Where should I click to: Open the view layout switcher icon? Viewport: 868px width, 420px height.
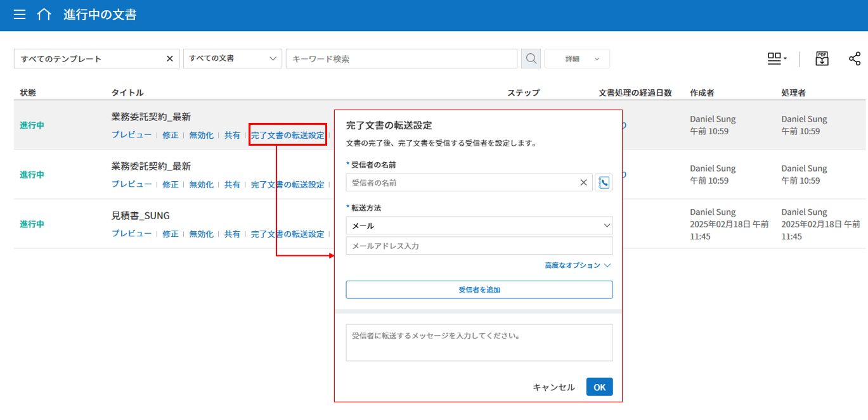777,59
